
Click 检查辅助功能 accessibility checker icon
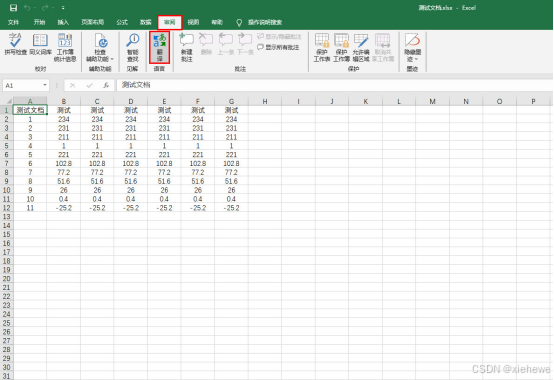[100, 42]
